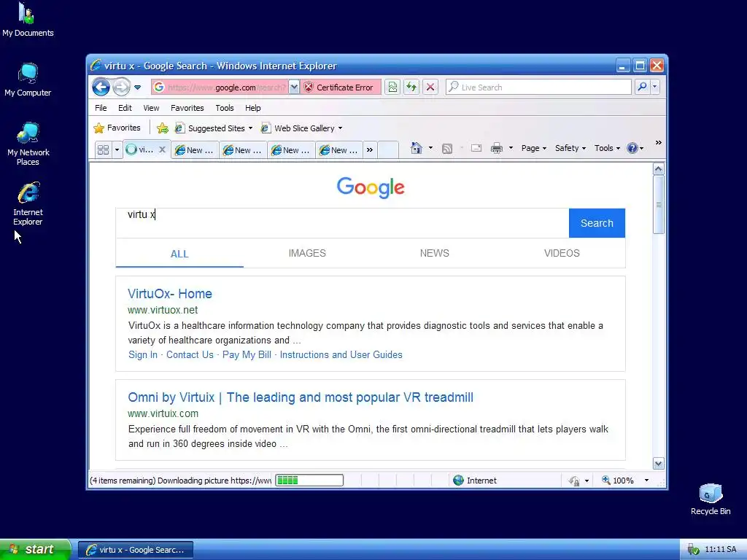The image size is (747, 560).
Task: Open recent pages dropdown beside Forward button
Action: [138, 87]
